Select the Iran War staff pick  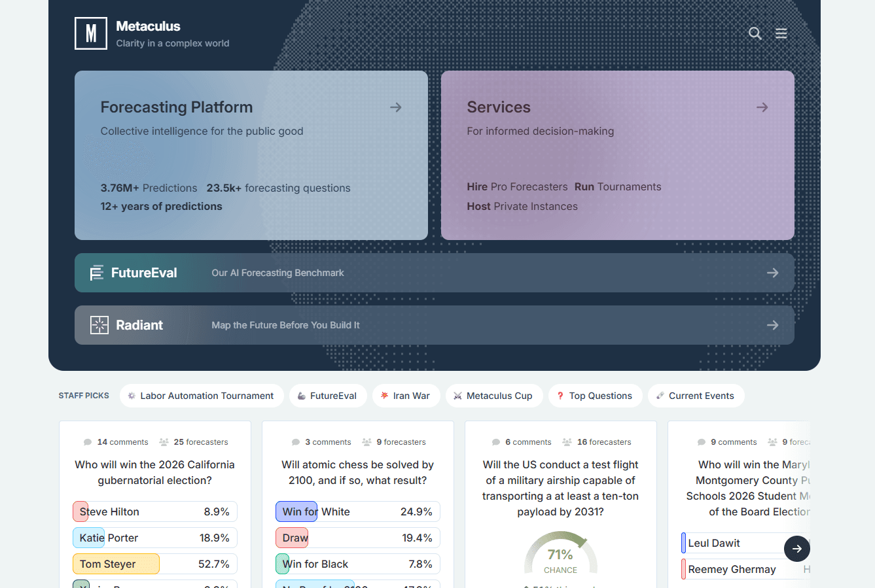pyautogui.click(x=406, y=396)
